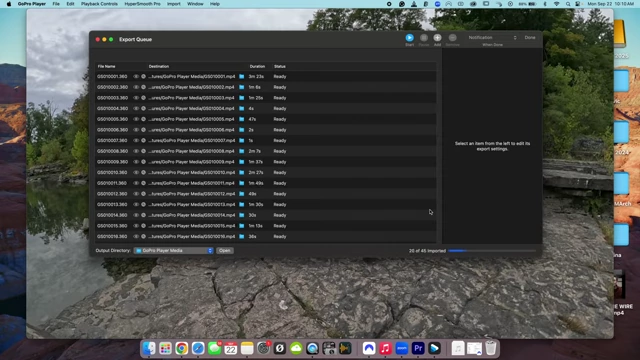The image size is (640, 360).
Task: Open the File menu
Action: (56, 4)
